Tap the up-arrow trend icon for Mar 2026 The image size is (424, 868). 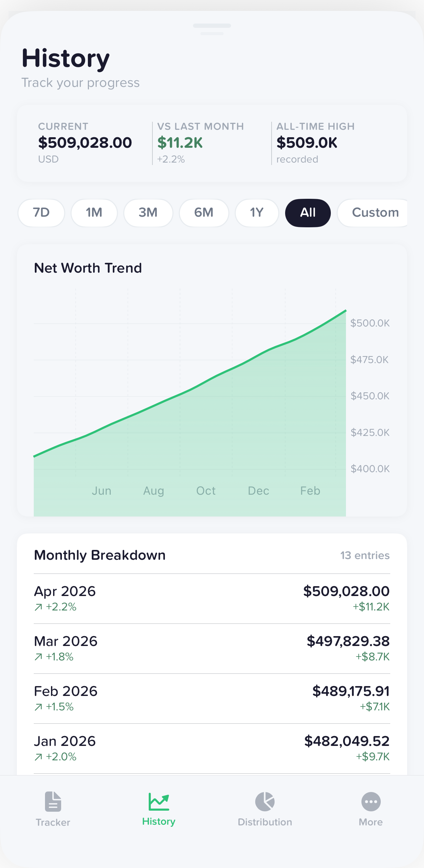38,657
